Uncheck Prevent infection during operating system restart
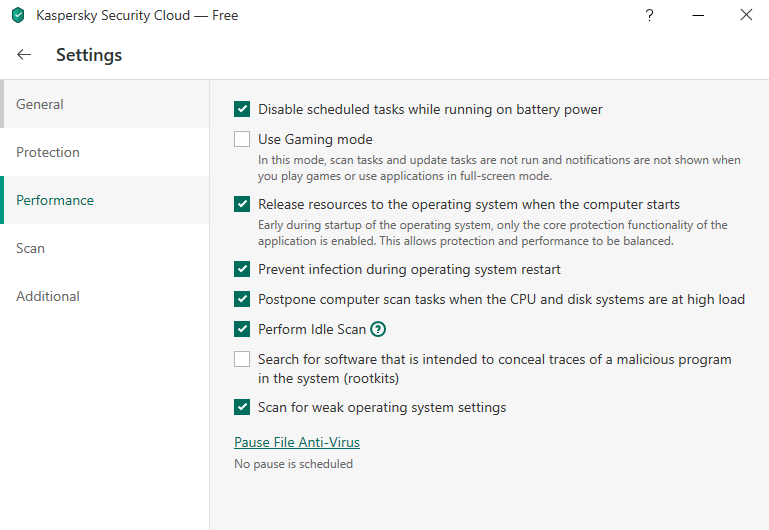Viewport: 769px width, 530px height. 242,269
